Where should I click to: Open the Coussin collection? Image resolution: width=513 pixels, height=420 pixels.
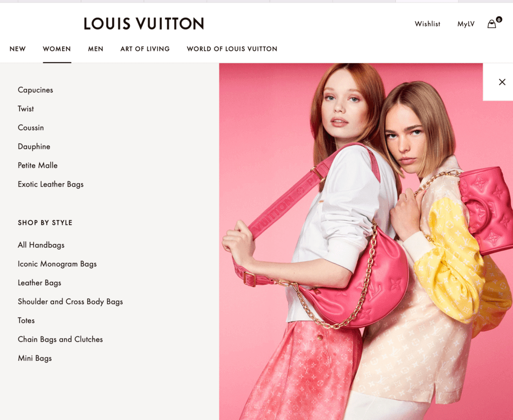click(31, 128)
